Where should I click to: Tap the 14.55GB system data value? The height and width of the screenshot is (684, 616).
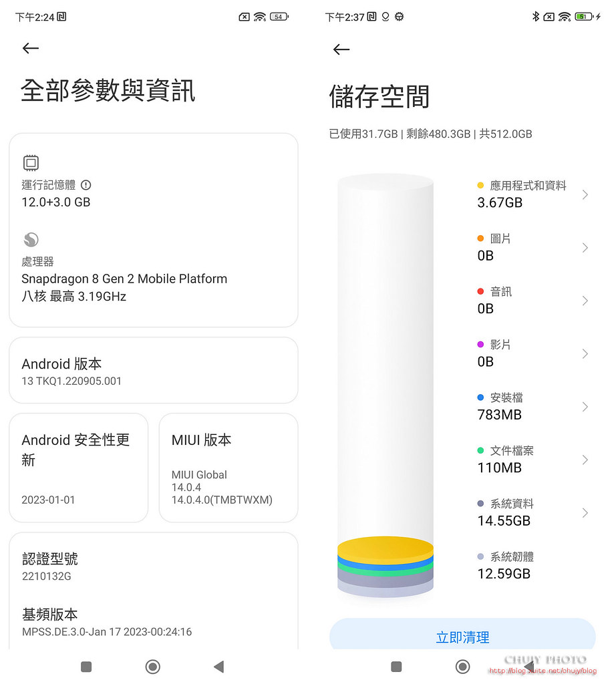point(504,521)
